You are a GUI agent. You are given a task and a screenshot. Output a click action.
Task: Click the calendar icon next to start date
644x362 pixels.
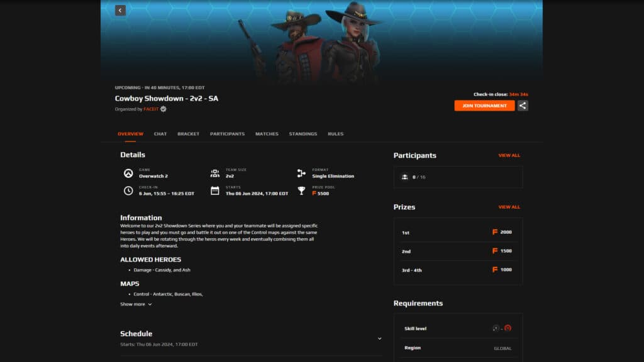(x=216, y=190)
